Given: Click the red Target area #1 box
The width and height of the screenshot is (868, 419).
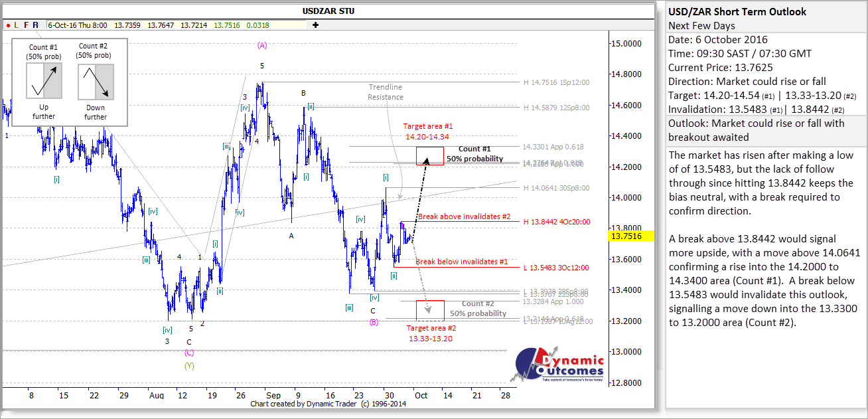Looking at the screenshot, I should (430, 156).
